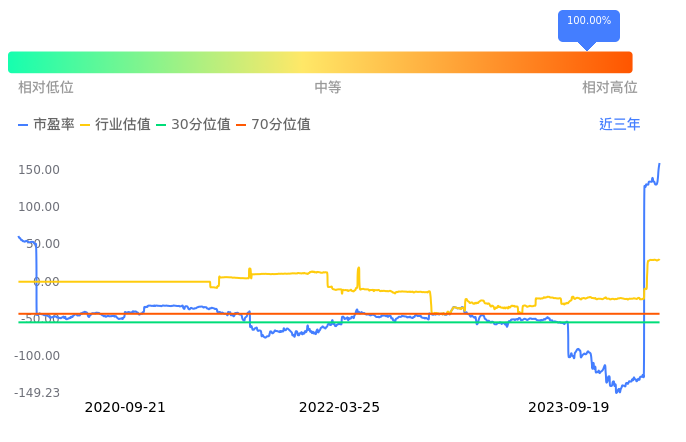Click the -100.00 y-axis value
Screen dimensions: 686x442
[x=37, y=356]
